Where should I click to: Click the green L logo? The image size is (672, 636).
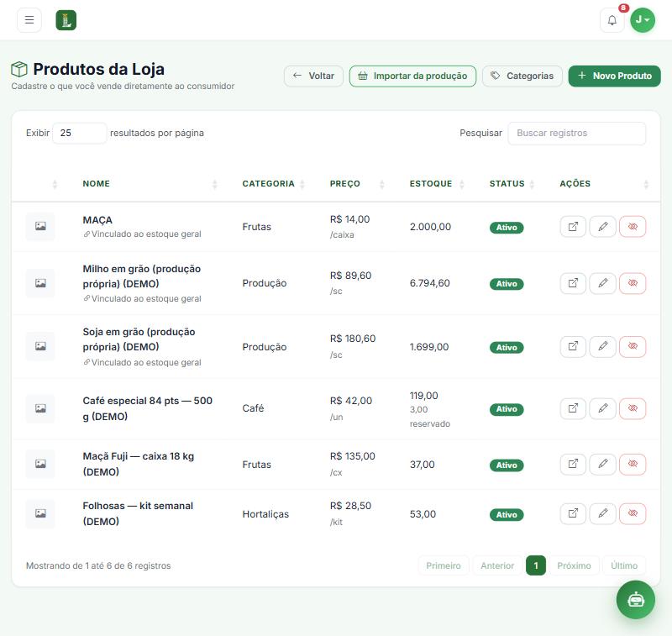[66, 20]
